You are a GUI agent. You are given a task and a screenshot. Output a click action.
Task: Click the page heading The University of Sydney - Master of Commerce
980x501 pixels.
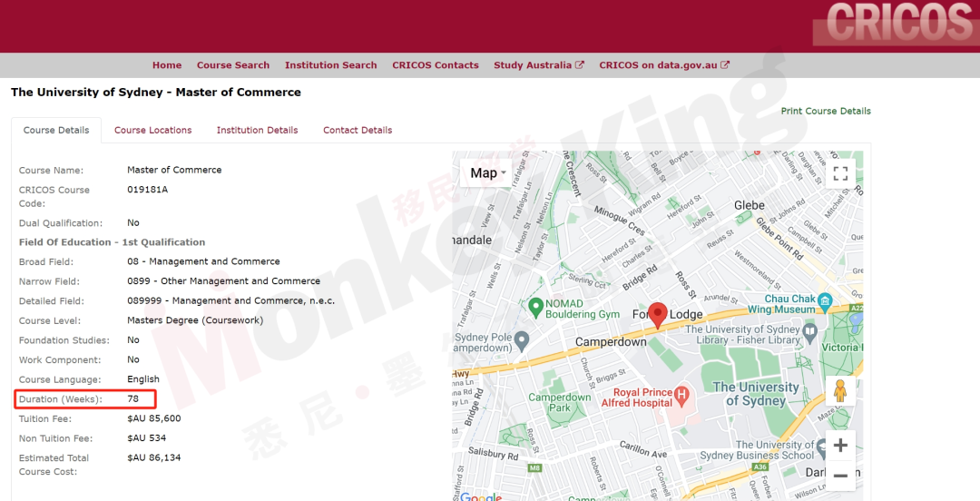[x=156, y=92]
